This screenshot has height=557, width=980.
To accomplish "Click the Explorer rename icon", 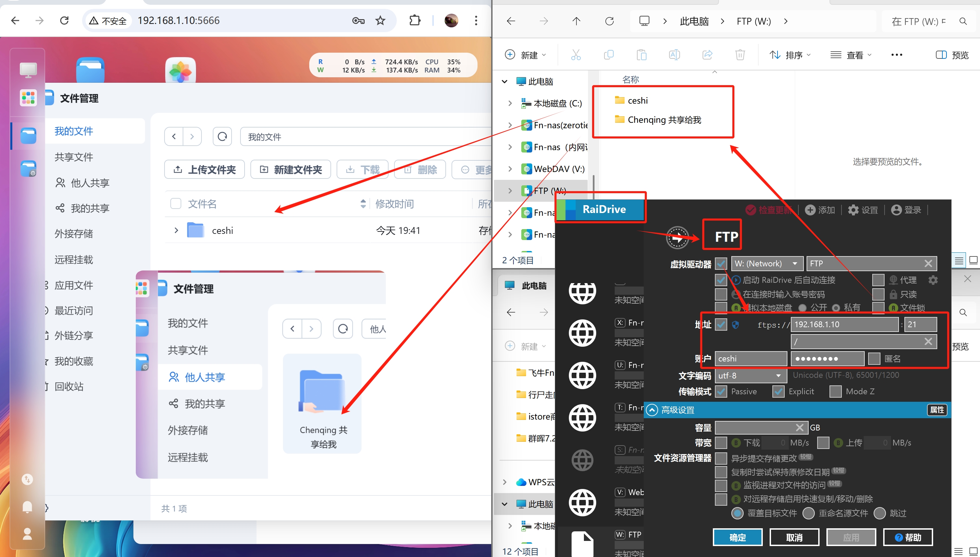I will [x=674, y=55].
